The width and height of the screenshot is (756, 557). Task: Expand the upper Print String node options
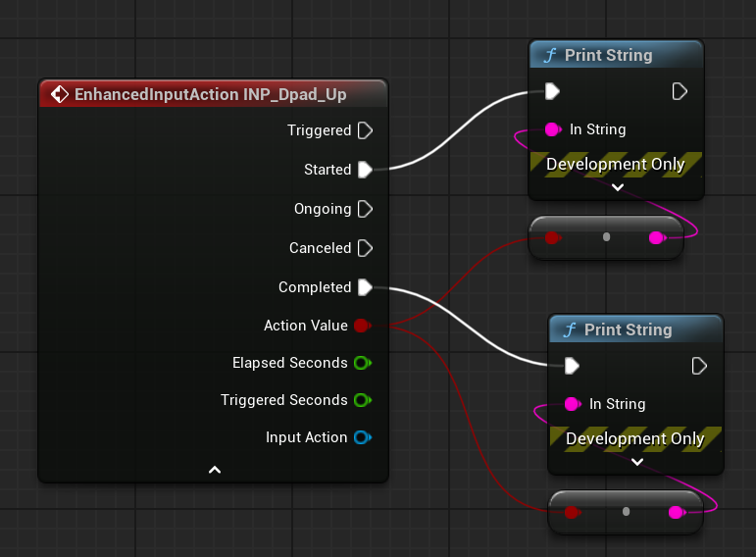click(x=617, y=187)
